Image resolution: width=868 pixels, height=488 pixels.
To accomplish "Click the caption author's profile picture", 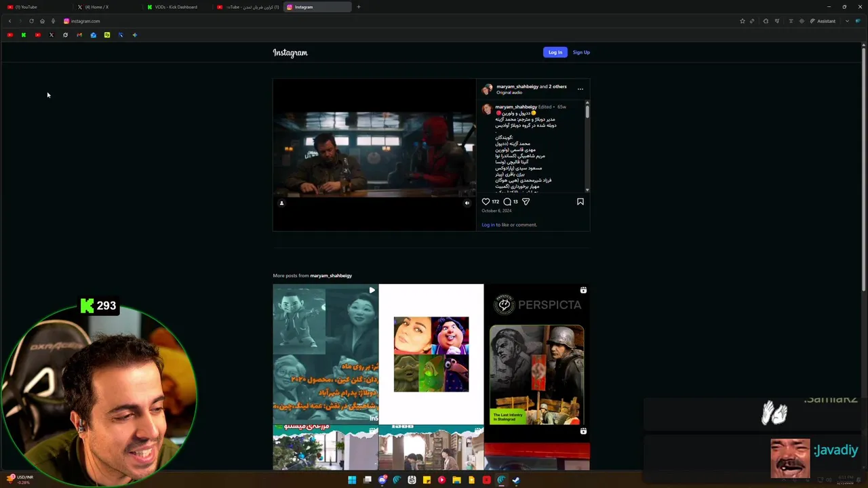I will click(x=487, y=109).
